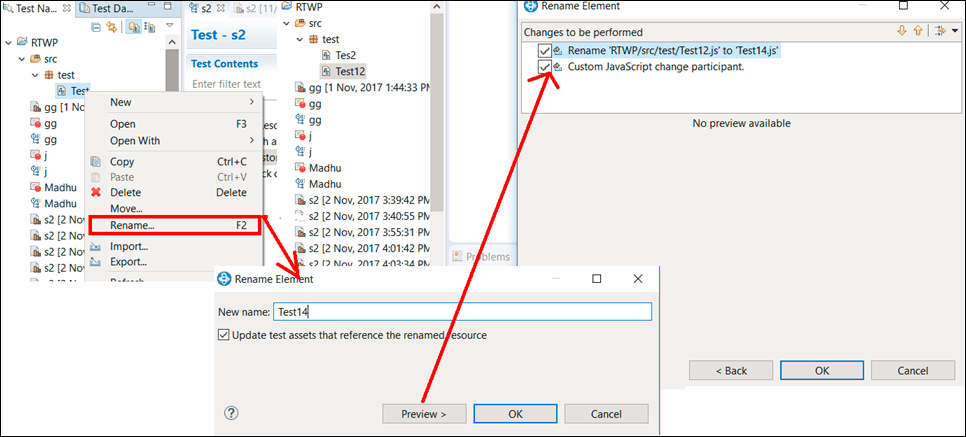Image resolution: width=966 pixels, height=437 pixels.
Task: Click Link with Editor double-arrow icon
Action: coord(112,27)
